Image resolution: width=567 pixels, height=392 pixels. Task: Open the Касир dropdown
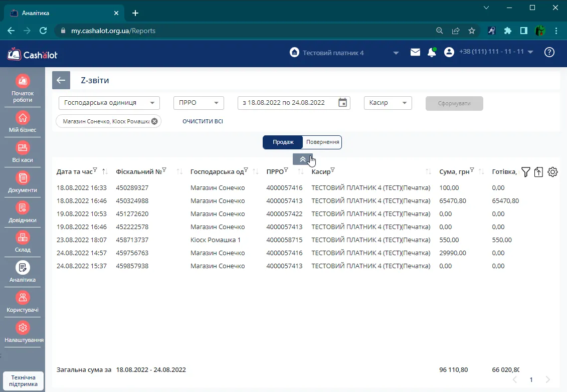[388, 103]
